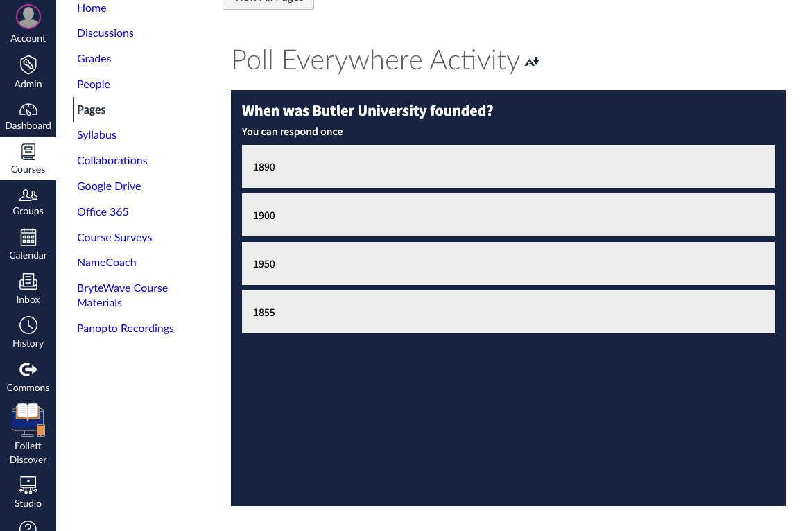
Task: Open the Calendar icon in sidebar
Action: tap(28, 238)
